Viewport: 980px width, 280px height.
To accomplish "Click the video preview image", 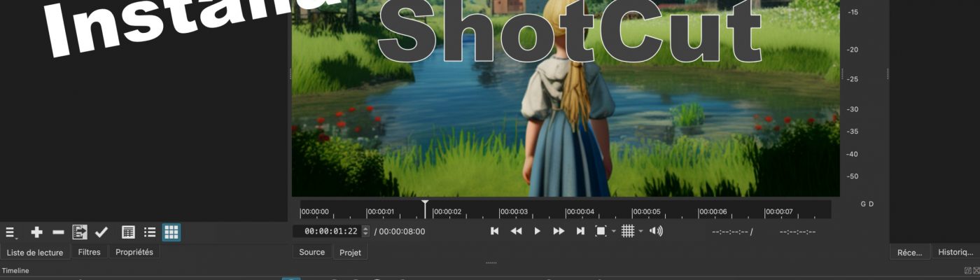I will click(x=566, y=98).
